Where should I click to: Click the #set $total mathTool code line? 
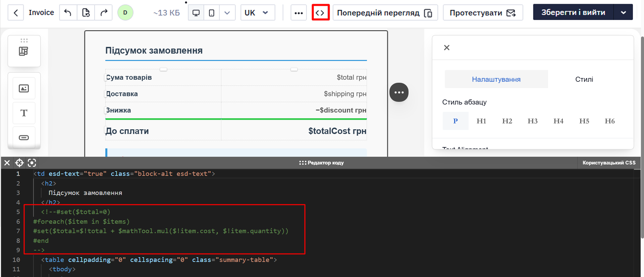pyautogui.click(x=161, y=231)
